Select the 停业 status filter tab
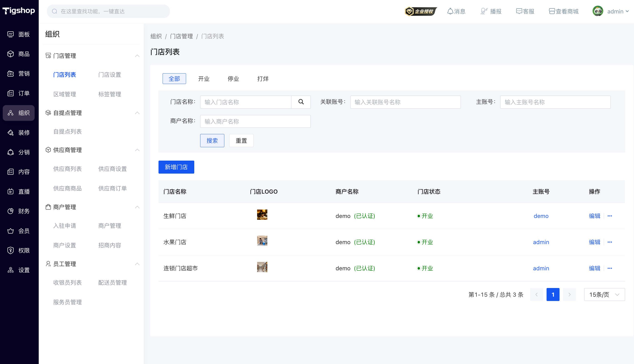Image resolution: width=634 pixels, height=364 pixels. [x=233, y=79]
